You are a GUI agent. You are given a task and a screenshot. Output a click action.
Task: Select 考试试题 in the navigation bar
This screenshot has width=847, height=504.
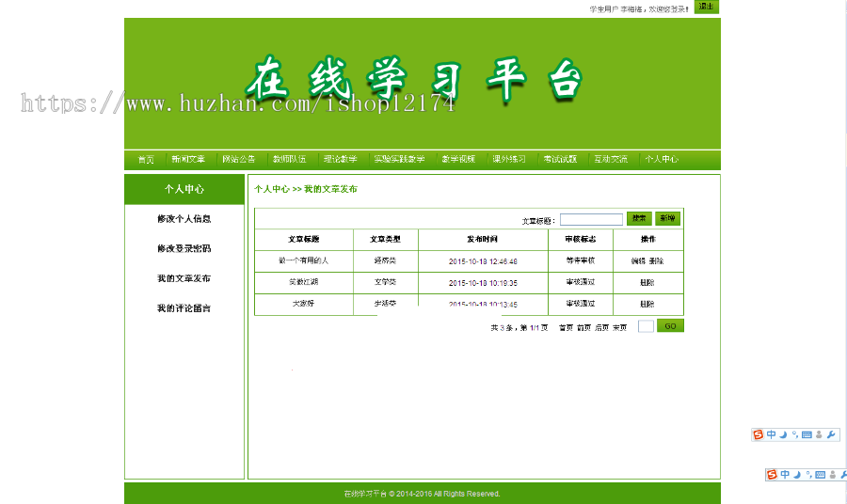560,159
